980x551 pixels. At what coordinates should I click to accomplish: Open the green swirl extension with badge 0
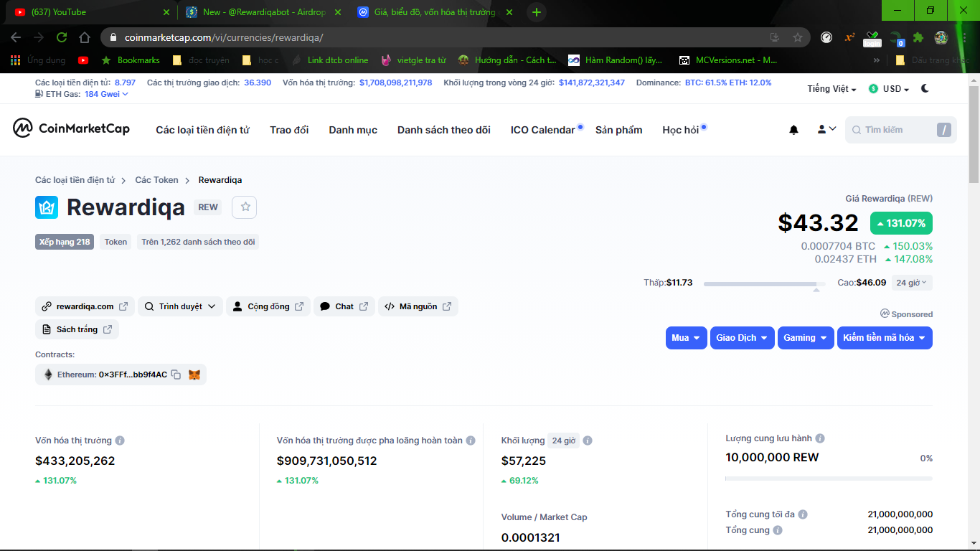pyautogui.click(x=896, y=38)
